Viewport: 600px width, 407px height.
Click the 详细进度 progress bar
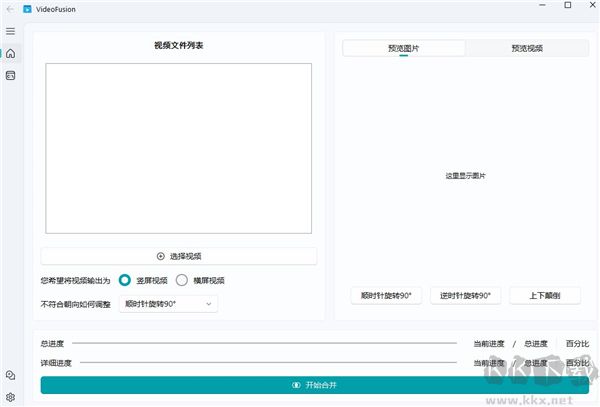coord(268,362)
